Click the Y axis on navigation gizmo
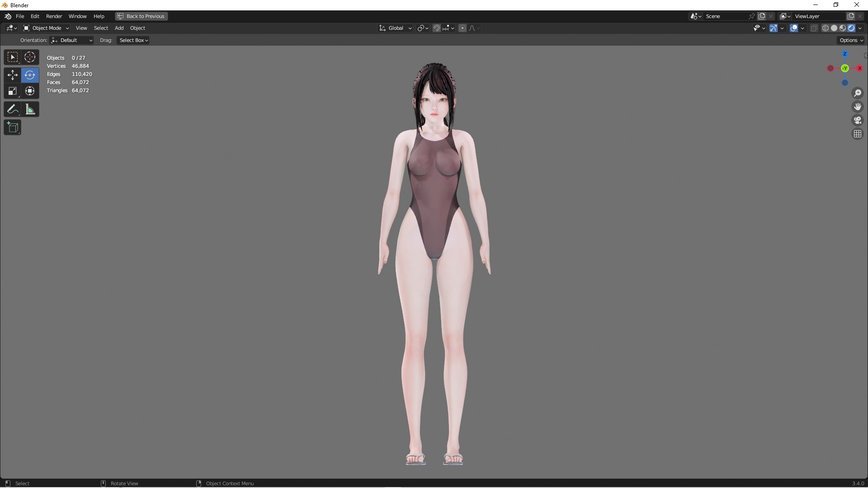Image resolution: width=868 pixels, height=488 pixels. pyautogui.click(x=844, y=68)
